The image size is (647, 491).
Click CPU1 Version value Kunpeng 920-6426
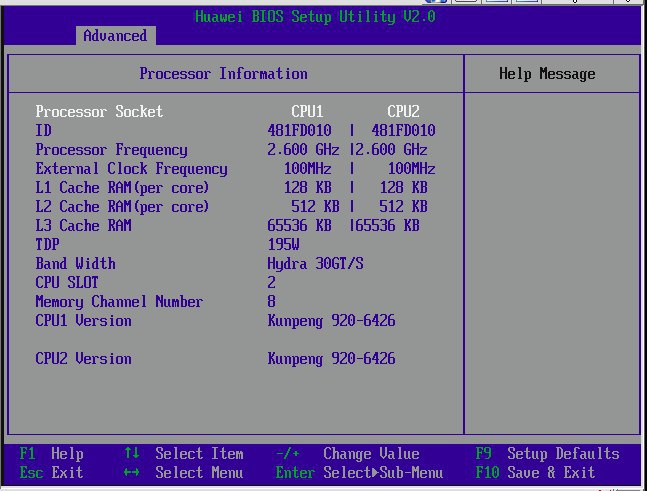331,321
